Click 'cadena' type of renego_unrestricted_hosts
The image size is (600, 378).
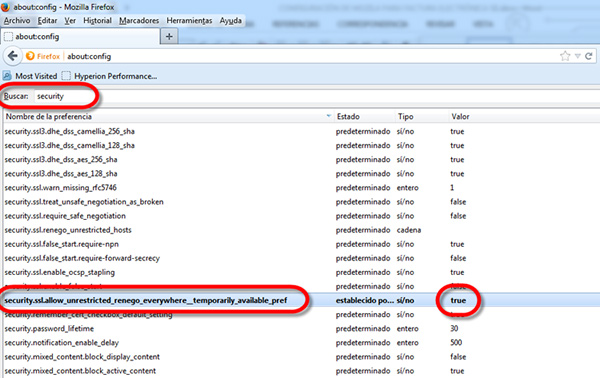pos(409,230)
